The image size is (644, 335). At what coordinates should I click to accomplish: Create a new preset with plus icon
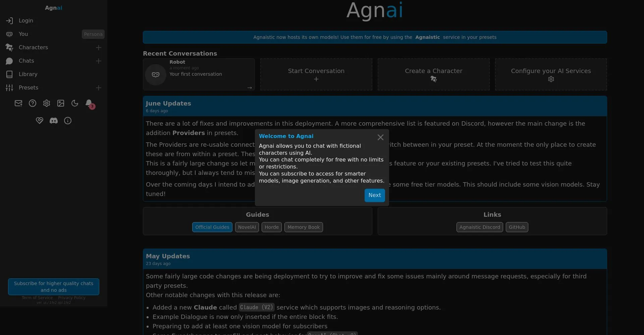(x=99, y=88)
